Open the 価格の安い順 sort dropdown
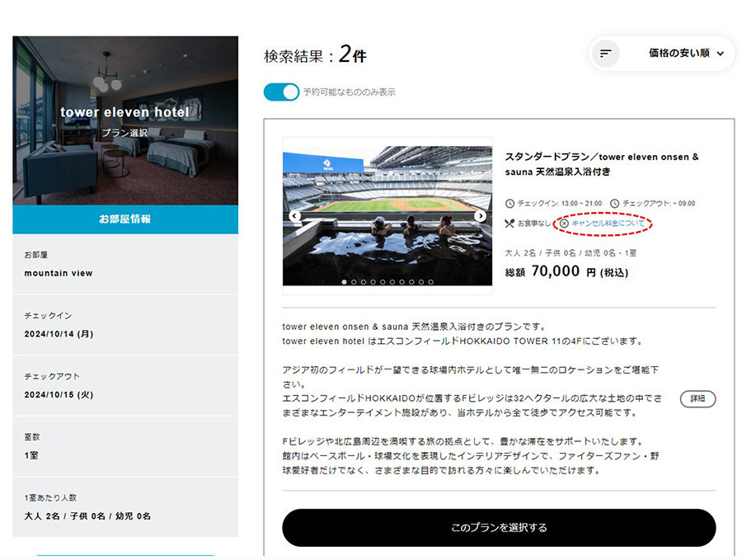Screen dimensions: 742x560 pos(686,53)
